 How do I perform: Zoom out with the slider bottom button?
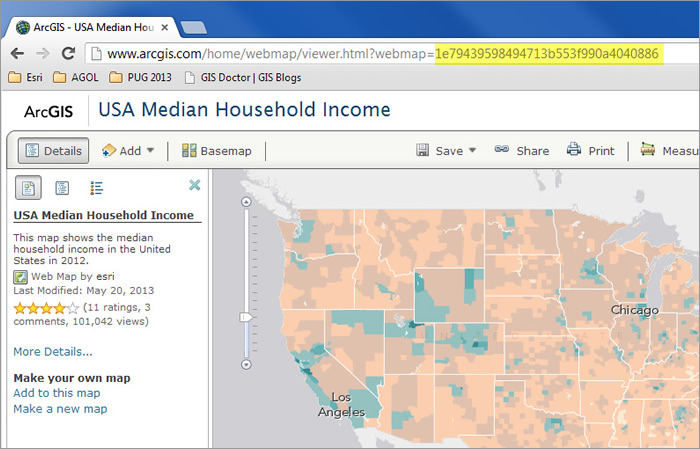coord(246,365)
